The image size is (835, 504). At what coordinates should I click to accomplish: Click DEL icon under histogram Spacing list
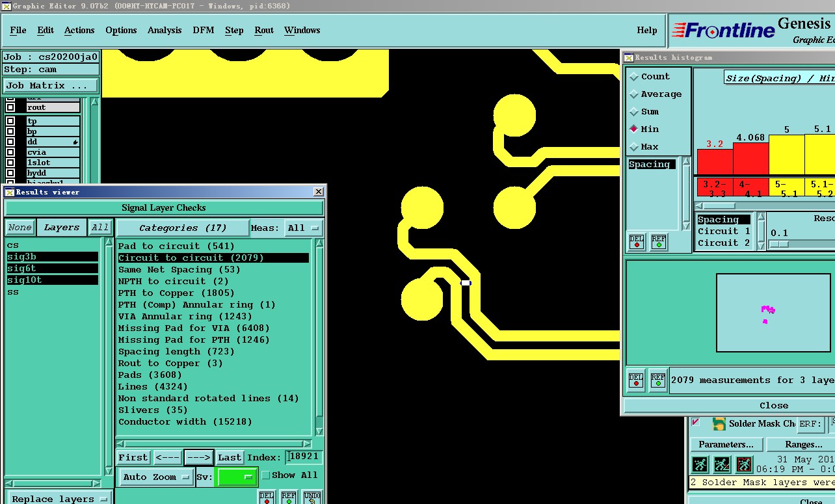(637, 242)
